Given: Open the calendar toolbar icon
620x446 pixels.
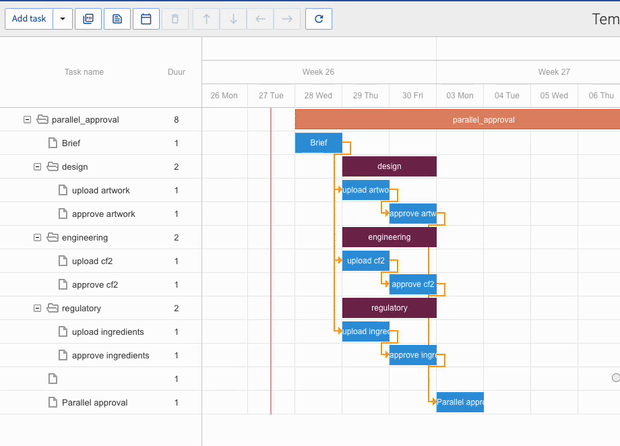Looking at the screenshot, I should coord(146,19).
